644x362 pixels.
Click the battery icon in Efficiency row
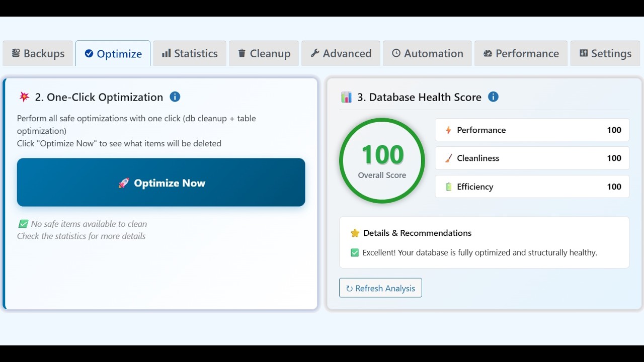(448, 187)
